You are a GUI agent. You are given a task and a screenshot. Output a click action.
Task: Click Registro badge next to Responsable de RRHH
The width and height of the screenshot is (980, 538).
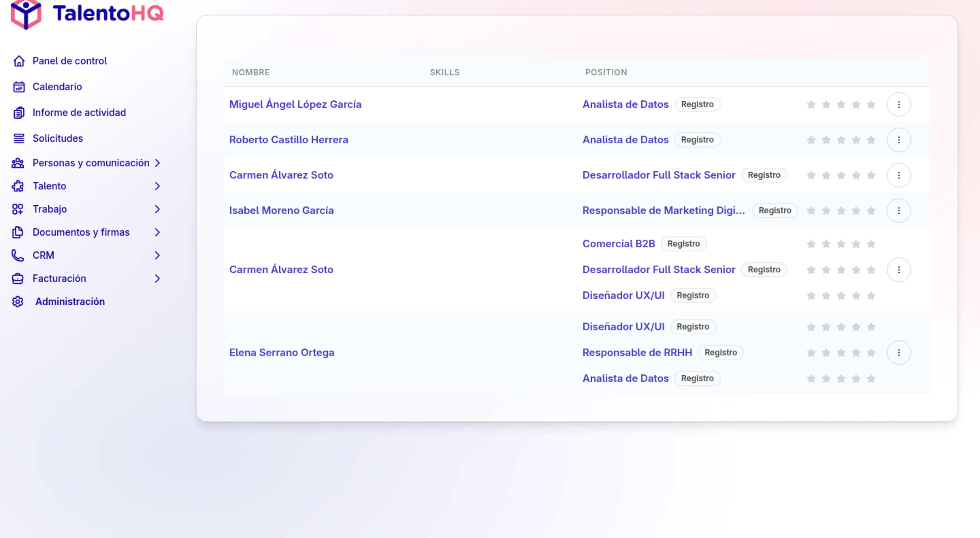coord(721,353)
